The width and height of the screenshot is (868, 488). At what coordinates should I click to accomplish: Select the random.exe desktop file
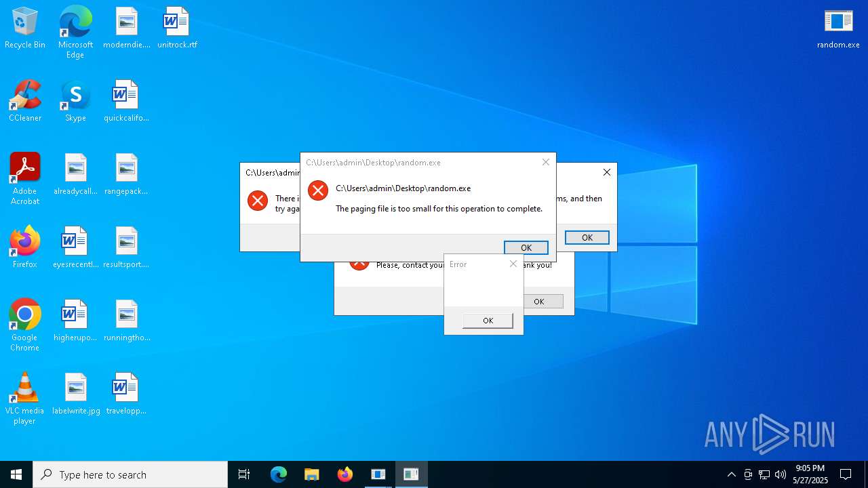point(838,28)
